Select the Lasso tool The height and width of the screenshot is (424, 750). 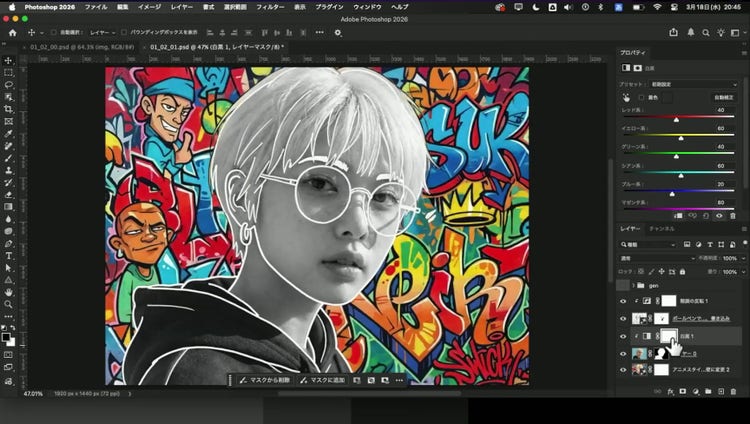click(x=9, y=85)
